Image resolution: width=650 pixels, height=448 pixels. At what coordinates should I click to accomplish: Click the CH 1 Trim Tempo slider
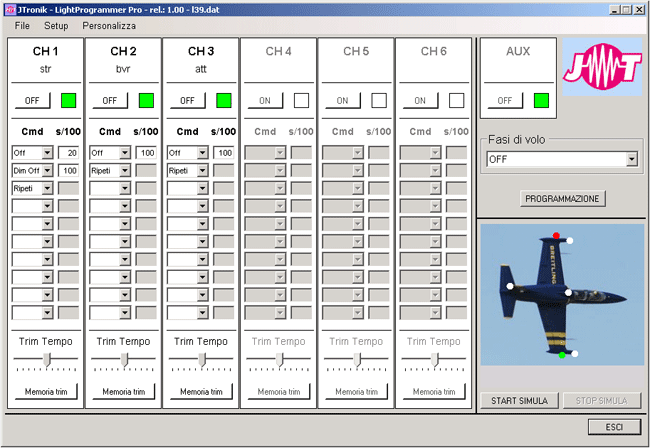point(46,359)
